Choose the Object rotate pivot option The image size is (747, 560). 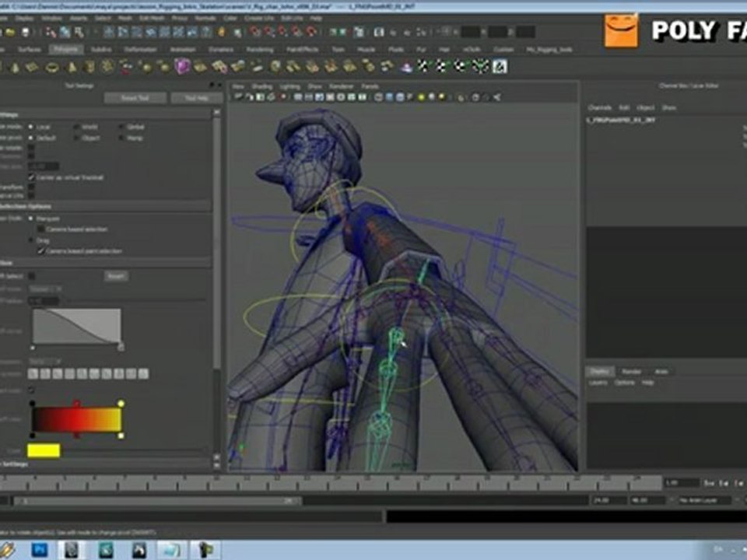77,138
